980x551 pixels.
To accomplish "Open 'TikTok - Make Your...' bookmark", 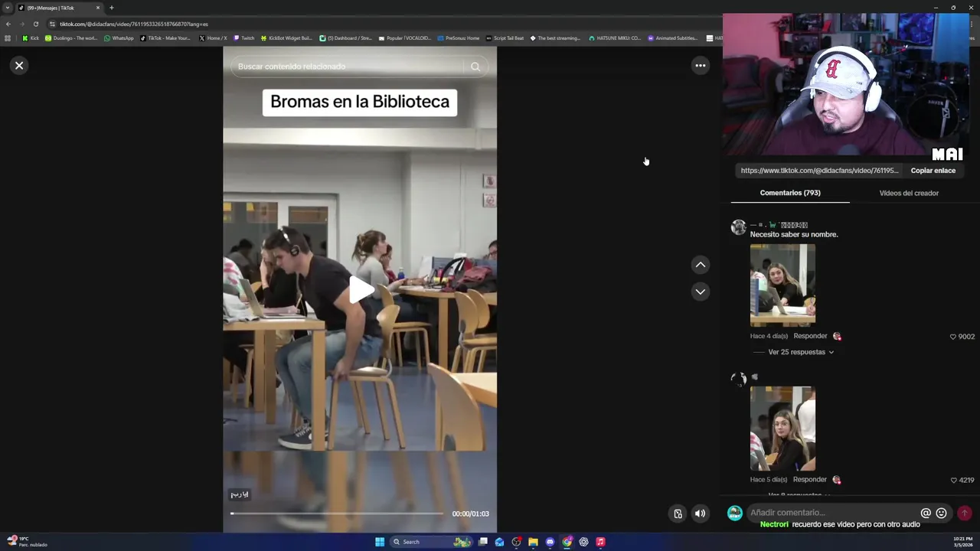I will coord(165,38).
